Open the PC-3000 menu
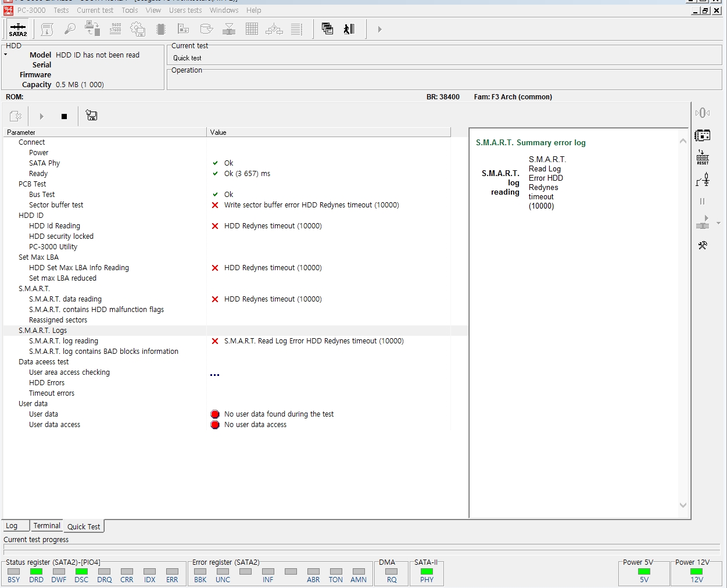This screenshot has width=727, height=588. coord(31,10)
